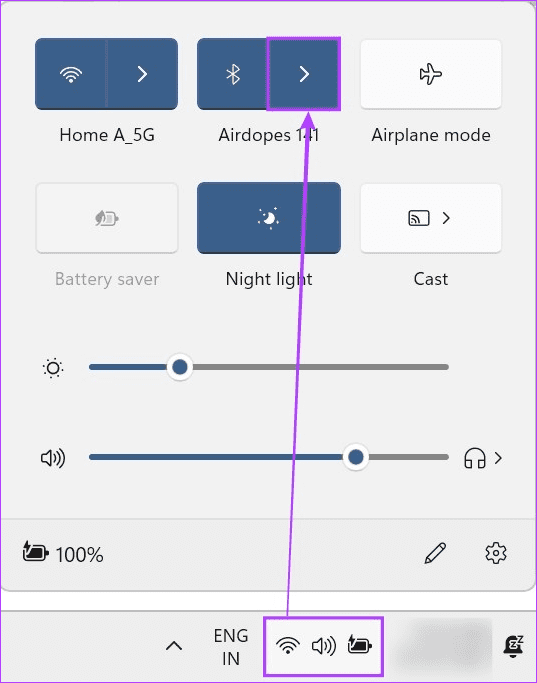537x683 pixels.
Task: Click the brightness sun icon
Action: tap(53, 368)
